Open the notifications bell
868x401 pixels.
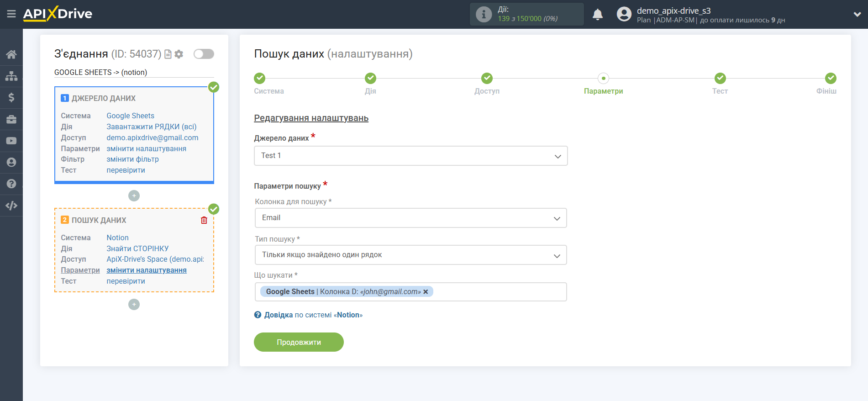(598, 15)
